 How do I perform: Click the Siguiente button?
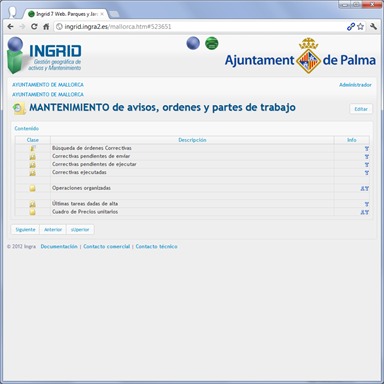(25, 230)
